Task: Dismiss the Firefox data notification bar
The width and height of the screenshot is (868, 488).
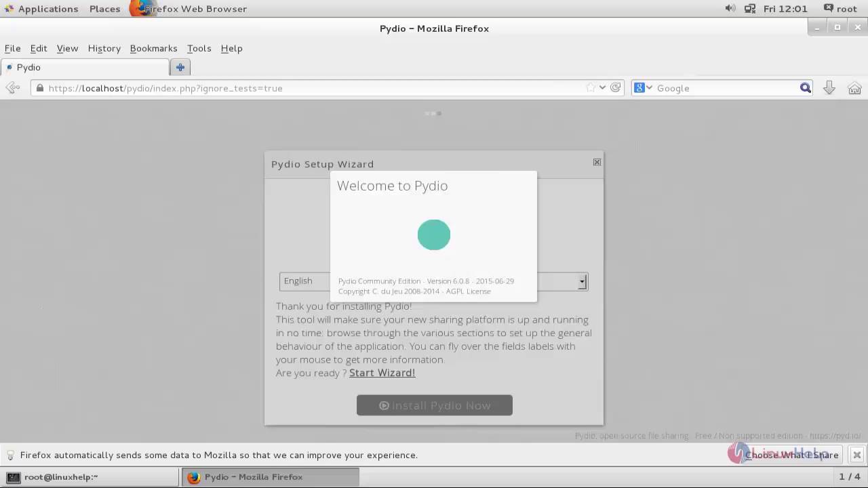Action: (857, 455)
